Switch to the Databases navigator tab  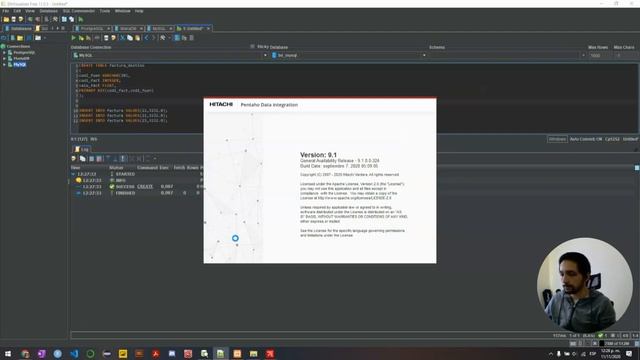pyautogui.click(x=18, y=29)
